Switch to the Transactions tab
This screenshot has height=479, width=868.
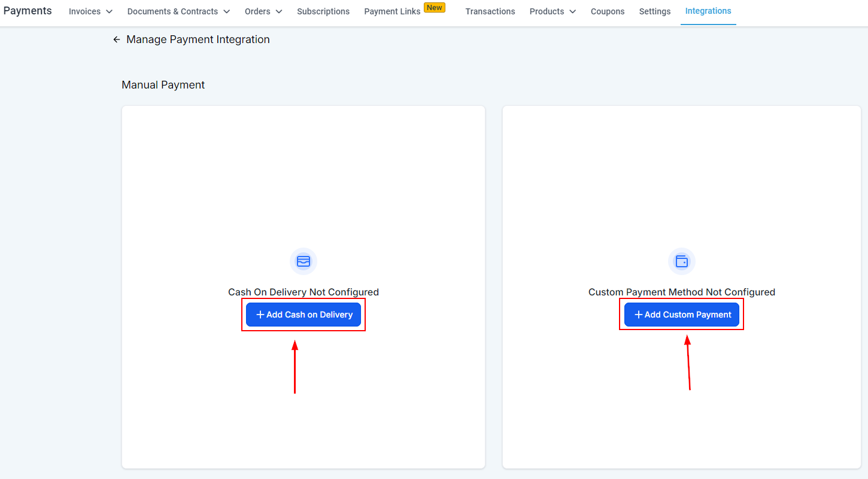click(490, 11)
